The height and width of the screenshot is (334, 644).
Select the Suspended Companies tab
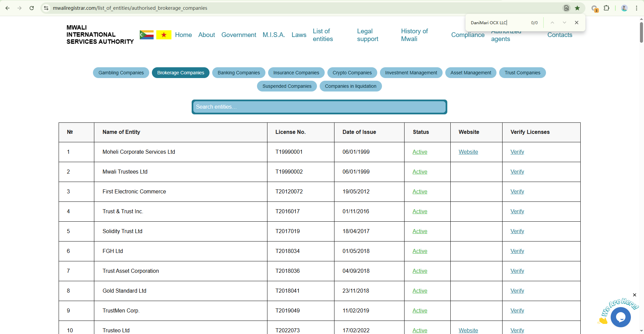(x=287, y=86)
